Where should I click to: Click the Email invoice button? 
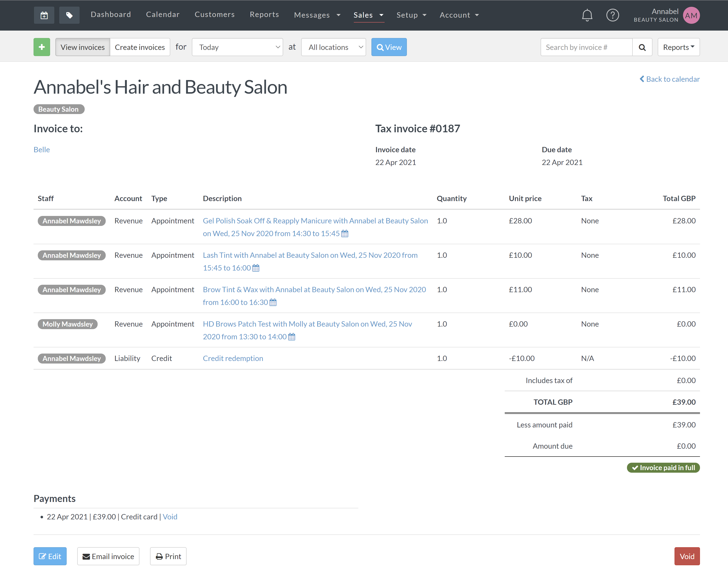108,556
